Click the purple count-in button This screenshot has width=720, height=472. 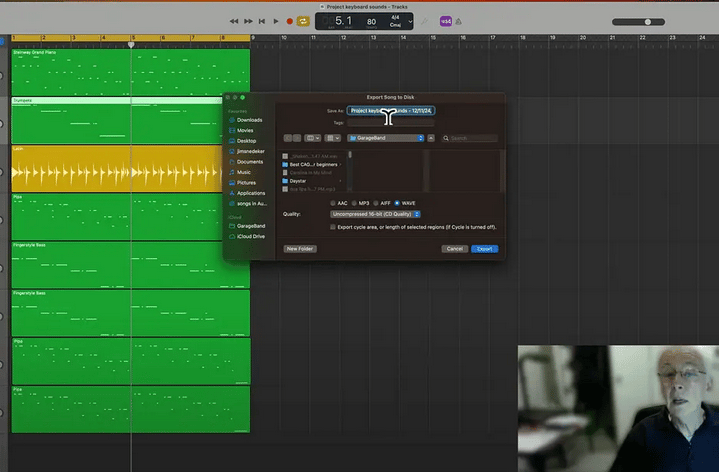[x=445, y=21]
